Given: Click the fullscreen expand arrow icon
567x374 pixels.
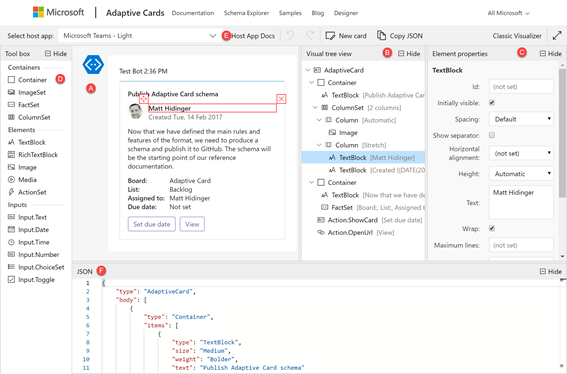Looking at the screenshot, I should pyautogui.click(x=557, y=35).
